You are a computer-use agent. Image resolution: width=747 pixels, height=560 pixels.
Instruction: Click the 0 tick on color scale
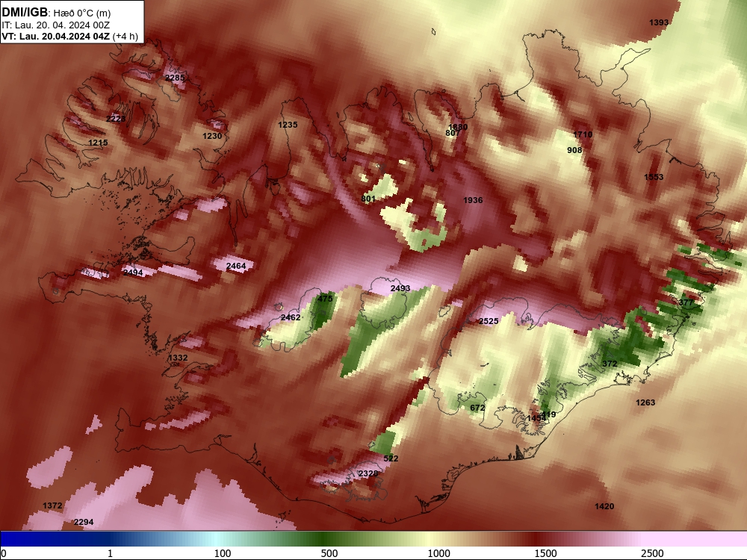point(4,553)
